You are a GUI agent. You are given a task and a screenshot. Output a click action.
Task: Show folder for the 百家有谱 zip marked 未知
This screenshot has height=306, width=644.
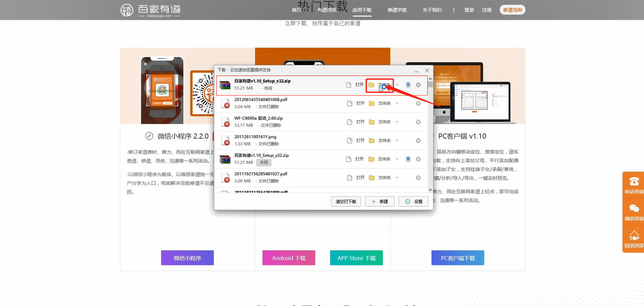coord(380,159)
